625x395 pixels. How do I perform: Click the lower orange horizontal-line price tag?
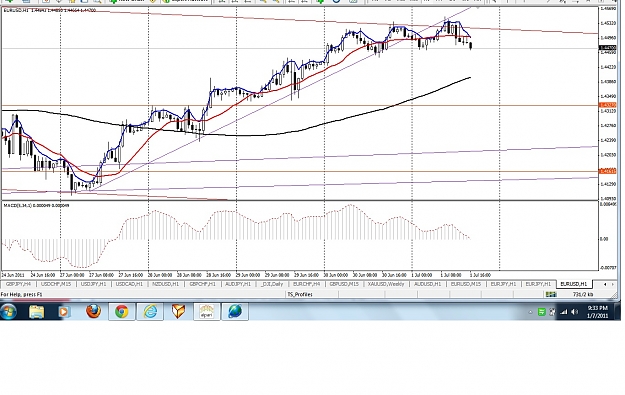click(608, 171)
